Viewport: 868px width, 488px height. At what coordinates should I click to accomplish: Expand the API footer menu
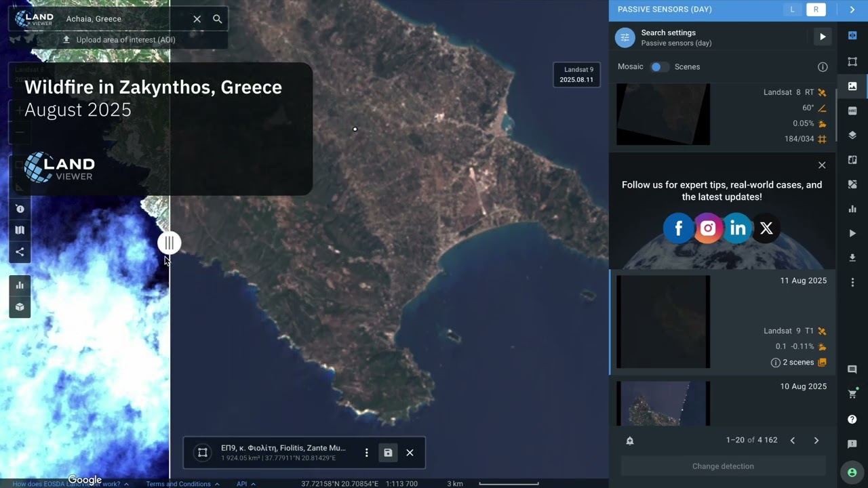(245, 484)
